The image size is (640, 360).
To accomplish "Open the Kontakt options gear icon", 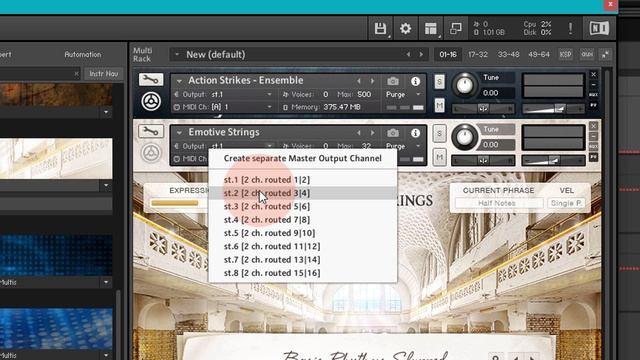I will [405, 29].
